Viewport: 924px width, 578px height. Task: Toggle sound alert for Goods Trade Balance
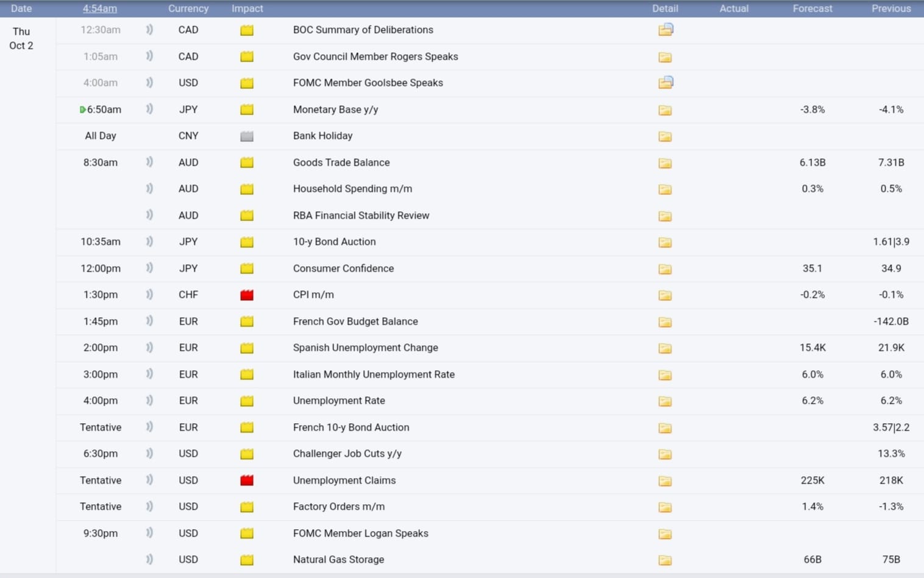coord(149,162)
